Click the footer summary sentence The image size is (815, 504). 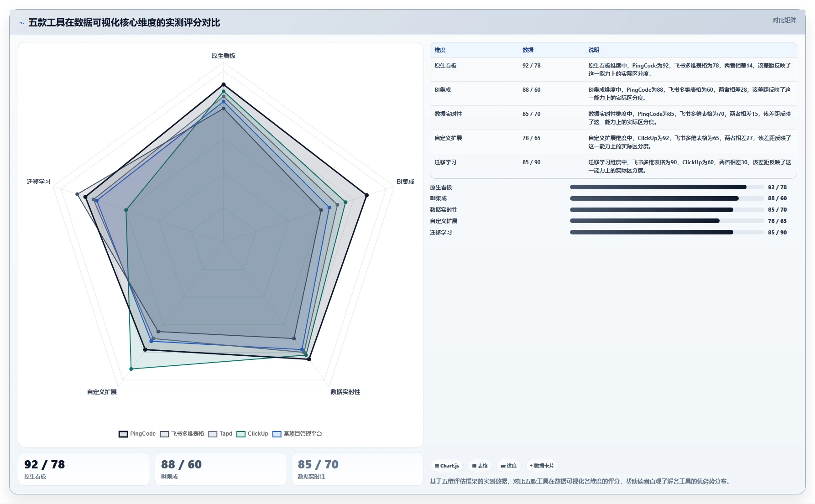point(581,482)
